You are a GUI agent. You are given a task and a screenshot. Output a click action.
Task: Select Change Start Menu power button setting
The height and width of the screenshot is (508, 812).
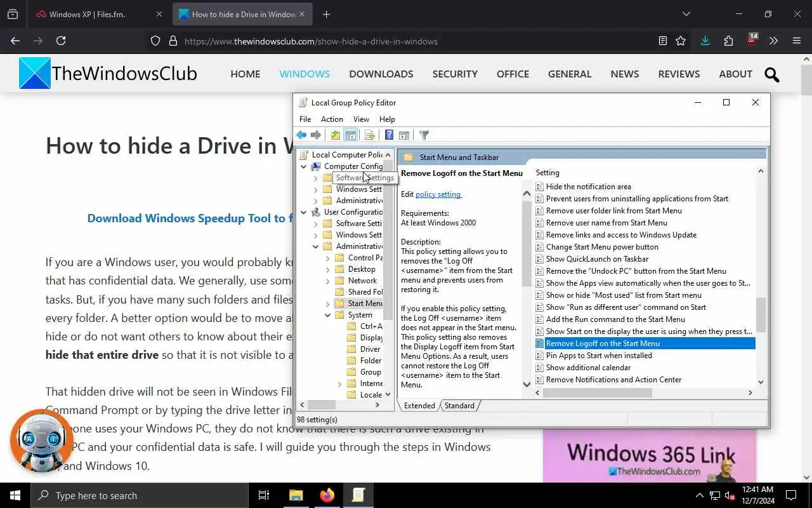pyautogui.click(x=602, y=247)
